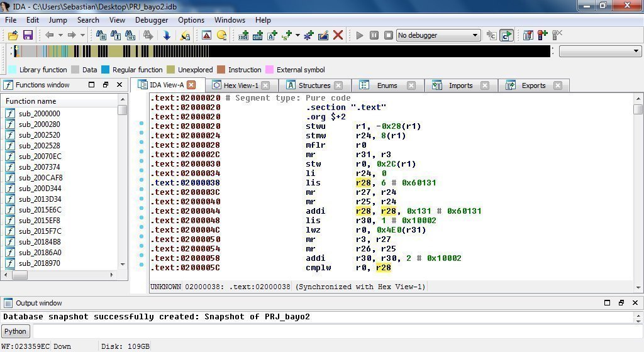Terminate the process with the stop button

pos(389,35)
